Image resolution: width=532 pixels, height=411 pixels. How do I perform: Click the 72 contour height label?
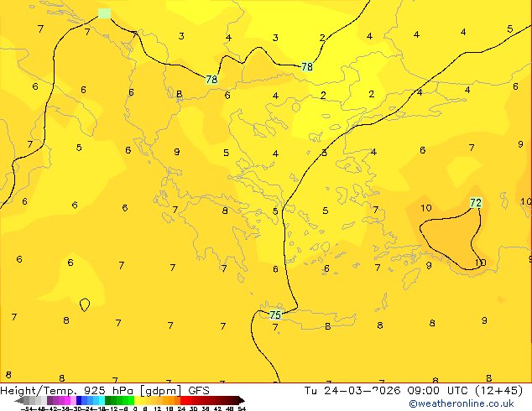476,203
